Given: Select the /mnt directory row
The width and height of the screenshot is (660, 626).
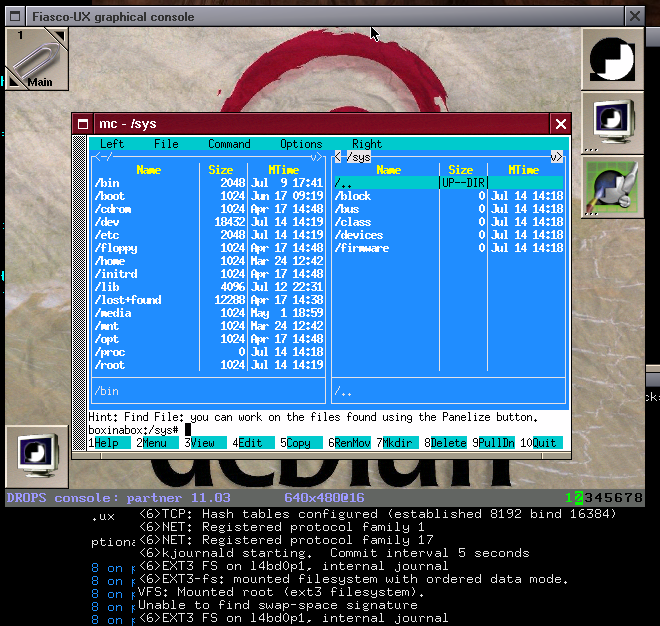Looking at the screenshot, I should click(208, 326).
